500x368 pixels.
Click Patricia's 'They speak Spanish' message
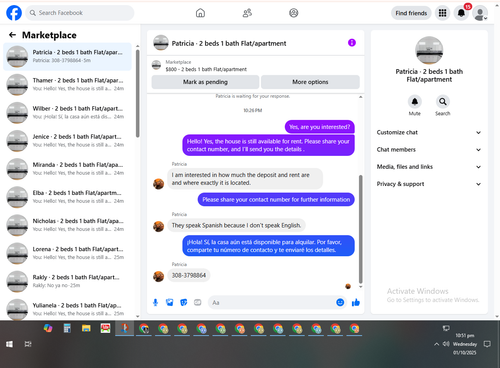pos(236,225)
